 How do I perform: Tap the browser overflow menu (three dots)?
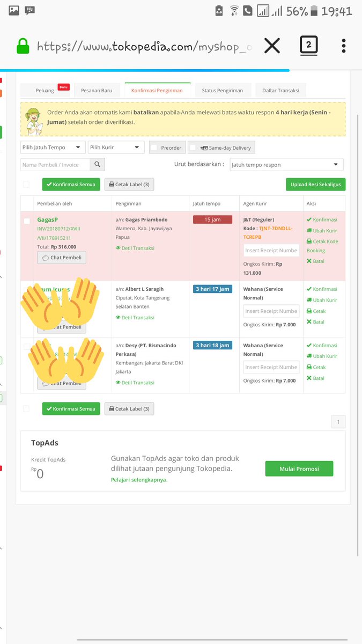[x=344, y=46]
